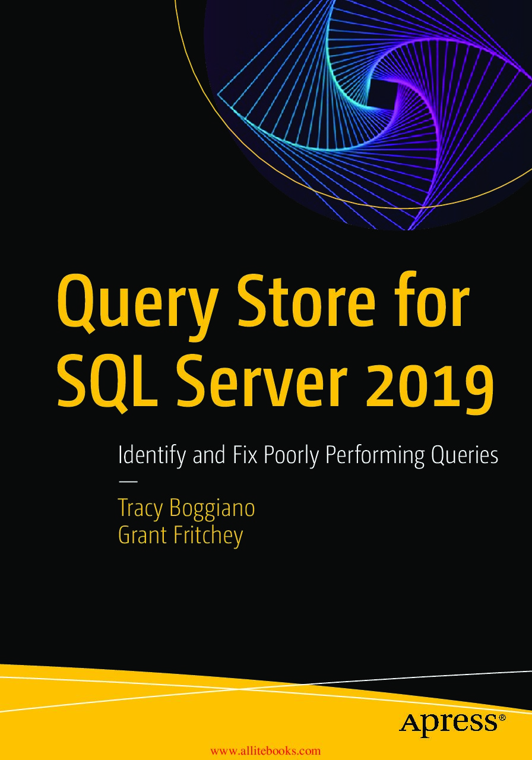
Task: Select the subtitle "Identify and Fix Poorly Performing Queries"
Action: point(308,455)
